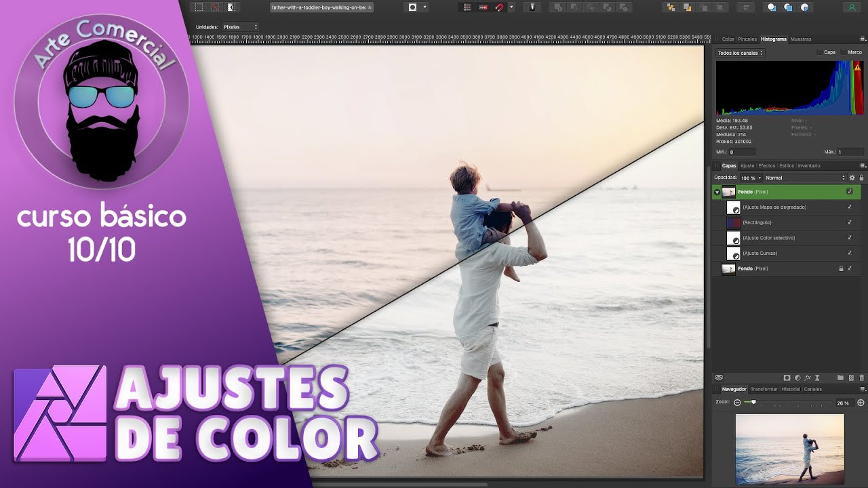Screen dimensions: 868x488
Task: Click the first white boolean add icon
Action: coord(772,7)
